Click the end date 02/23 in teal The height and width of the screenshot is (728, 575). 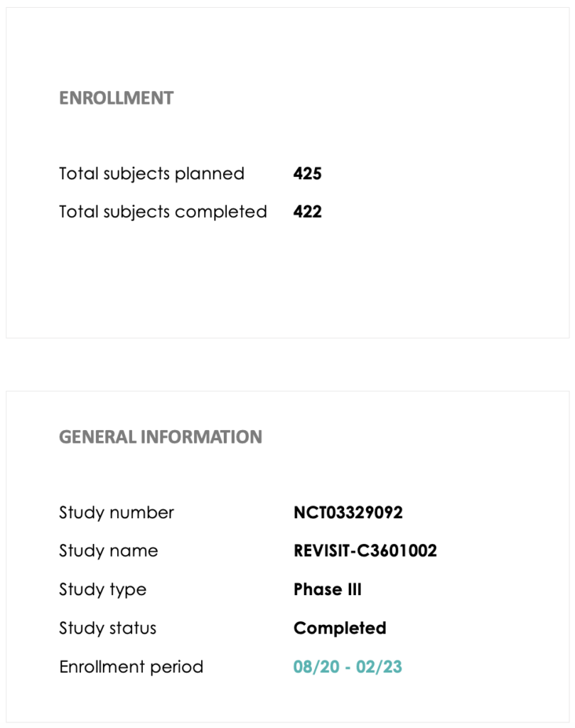pos(379,667)
